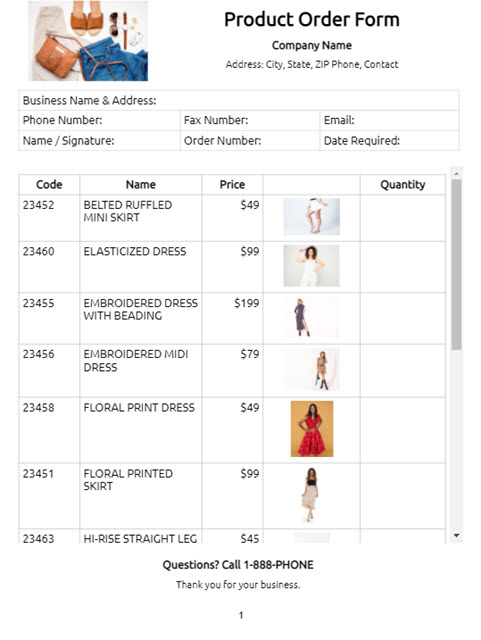Click the scrollbar up arrow
The image size is (481, 640).
(457, 173)
